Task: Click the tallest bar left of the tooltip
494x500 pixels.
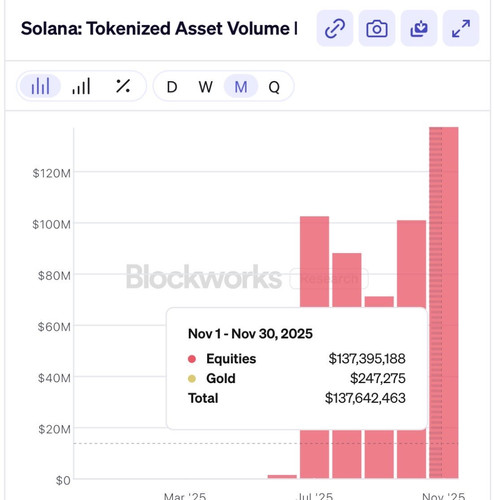Action: (314, 262)
